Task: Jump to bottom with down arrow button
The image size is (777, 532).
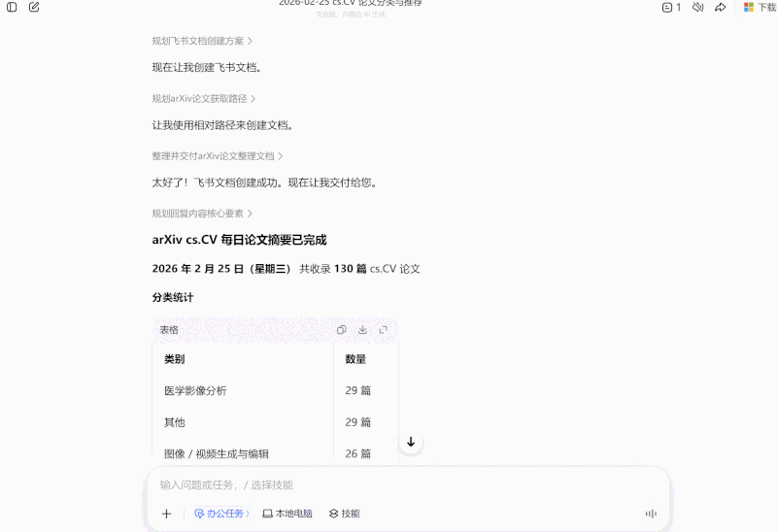Action: pos(411,442)
